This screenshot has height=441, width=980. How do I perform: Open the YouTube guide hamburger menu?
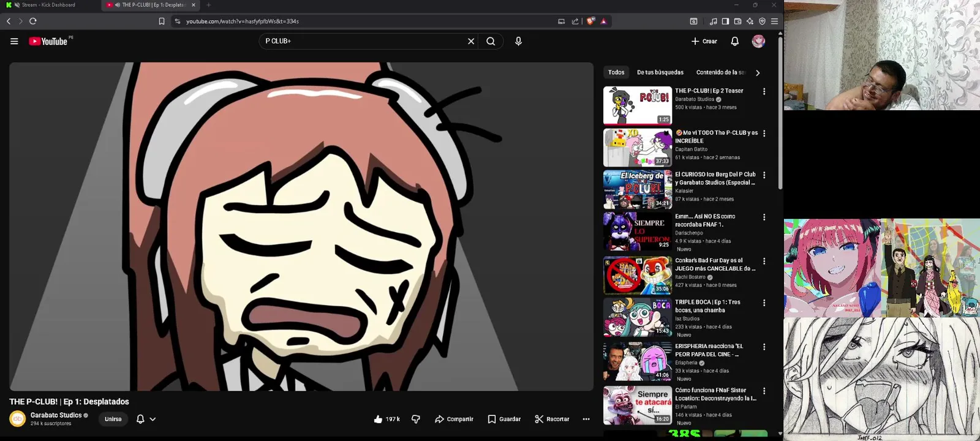click(14, 41)
